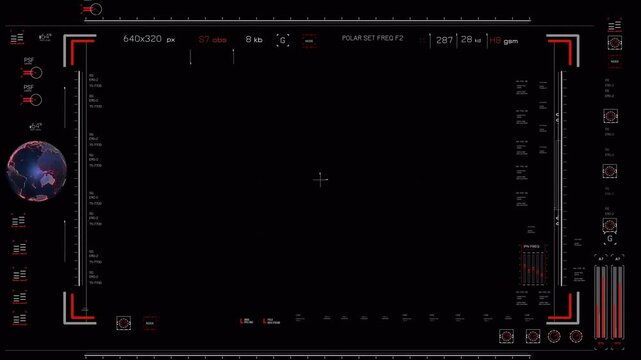Image resolution: width=641 pixels, height=360 pixels.
Task: Click the 287 value readout
Action: click(x=444, y=40)
